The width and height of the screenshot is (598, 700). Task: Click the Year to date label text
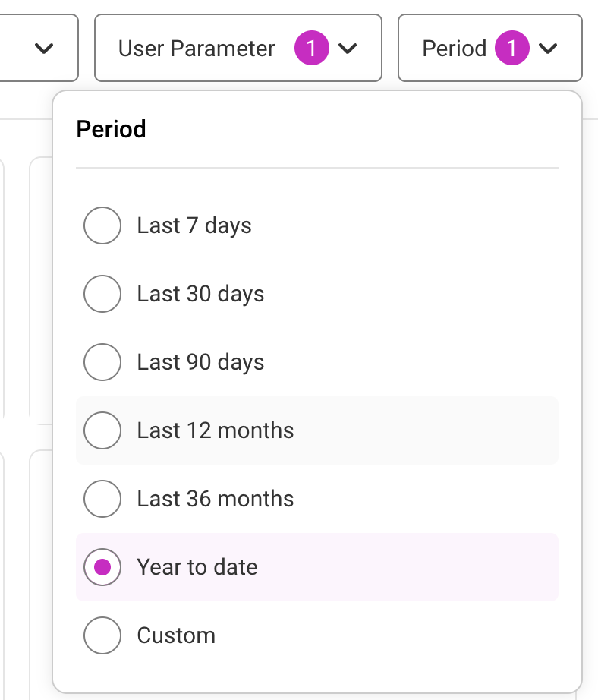[x=197, y=567]
